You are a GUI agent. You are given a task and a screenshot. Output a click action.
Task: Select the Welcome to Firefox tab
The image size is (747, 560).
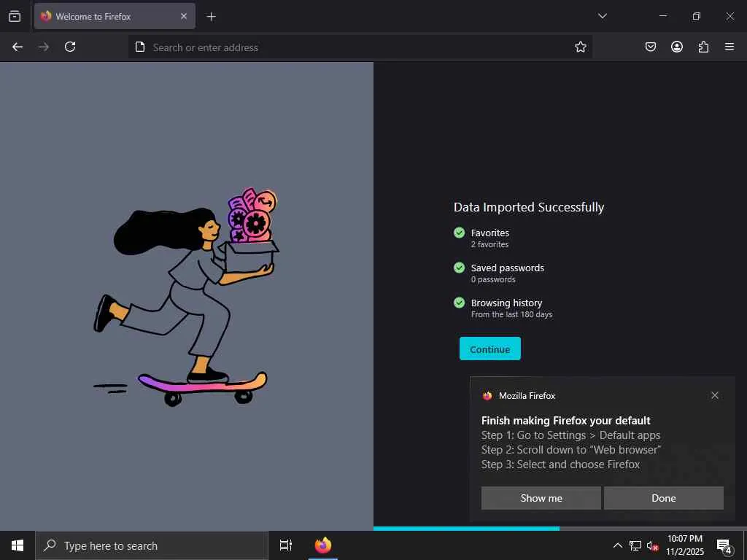coord(115,16)
